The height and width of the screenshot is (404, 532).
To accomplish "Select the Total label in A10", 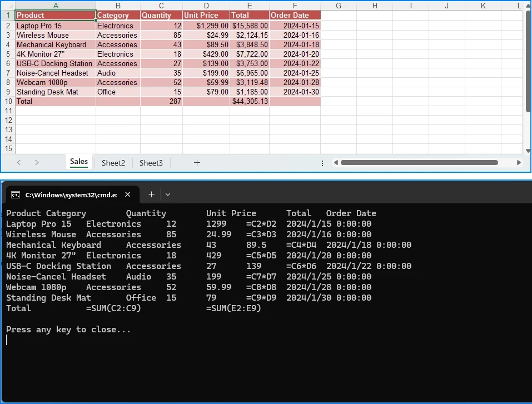I will [x=56, y=102].
